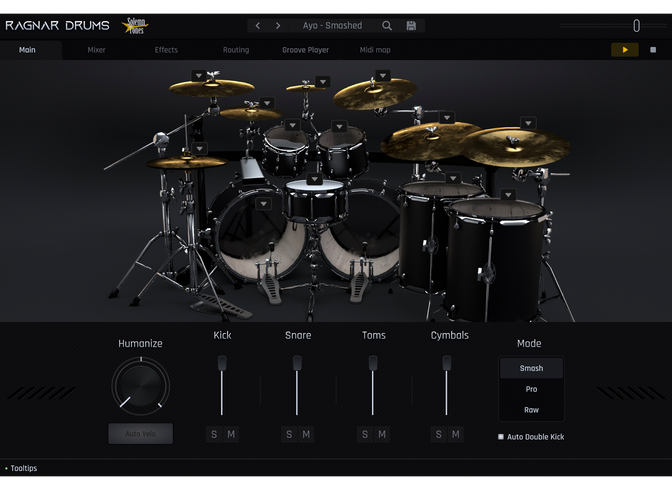Open the Midi map tab
This screenshot has width=672, height=490.
coord(375,50)
